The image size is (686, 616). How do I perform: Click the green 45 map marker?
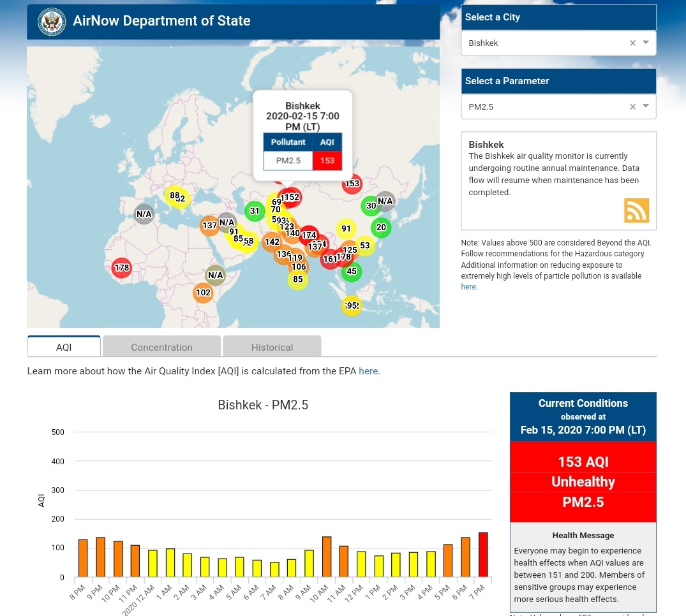tap(351, 272)
